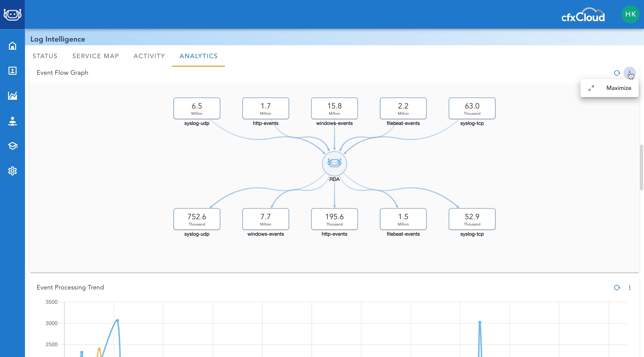Open the settings gear icon in the sidebar
The width and height of the screenshot is (644, 357).
(x=13, y=171)
